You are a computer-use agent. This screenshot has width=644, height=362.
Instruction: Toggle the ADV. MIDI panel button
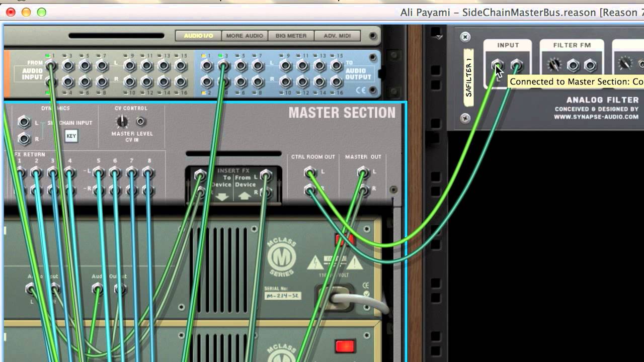pos(337,36)
